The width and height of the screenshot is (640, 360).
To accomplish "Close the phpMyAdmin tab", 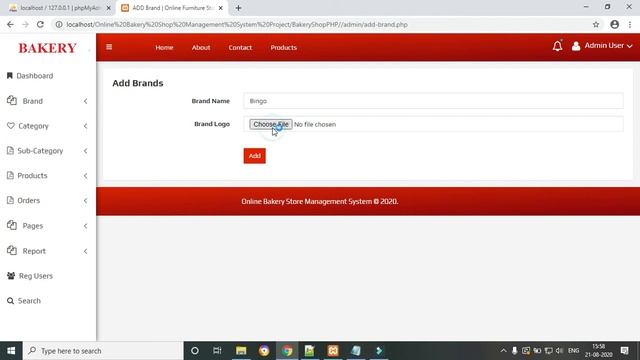I will pyautogui.click(x=109, y=8).
